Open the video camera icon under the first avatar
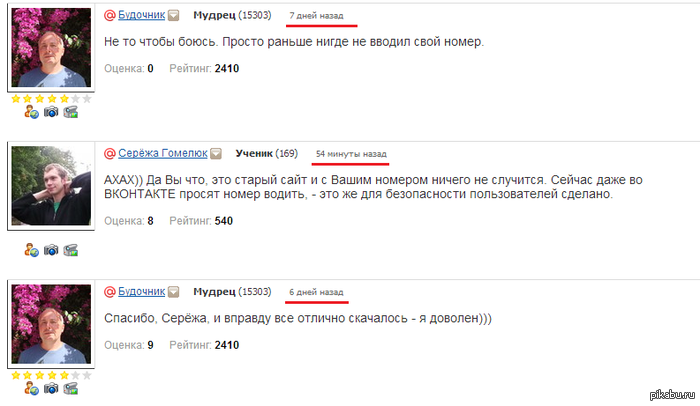Image resolution: width=700 pixels, height=406 pixels. click(71, 112)
